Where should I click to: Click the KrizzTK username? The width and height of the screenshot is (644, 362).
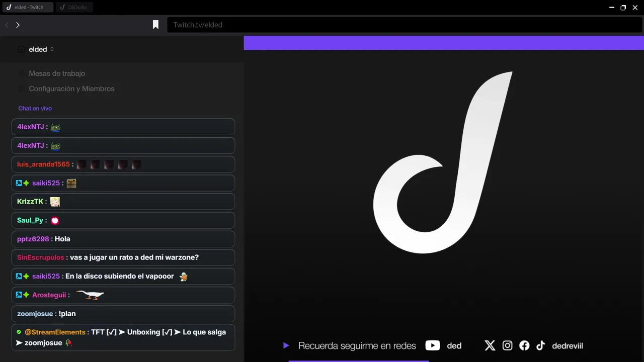(x=30, y=202)
